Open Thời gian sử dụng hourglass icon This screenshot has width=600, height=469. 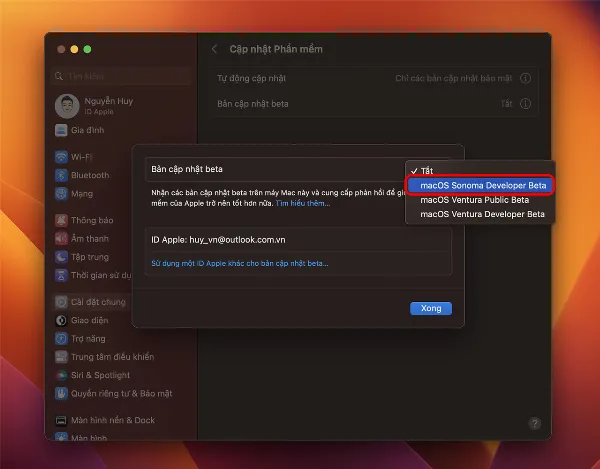pyautogui.click(x=61, y=275)
